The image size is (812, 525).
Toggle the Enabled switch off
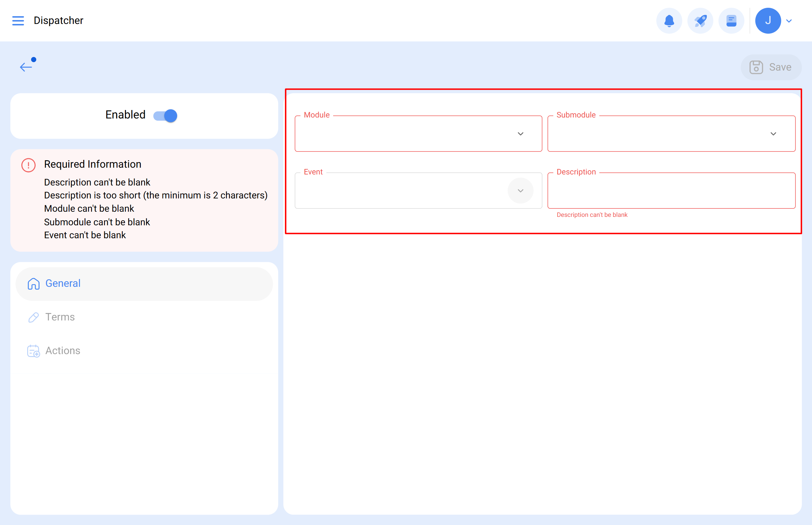pyautogui.click(x=165, y=116)
